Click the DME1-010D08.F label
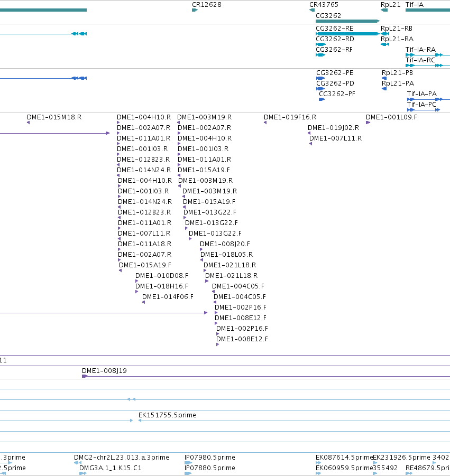Viewport: 450px width, 476px height. [162, 276]
